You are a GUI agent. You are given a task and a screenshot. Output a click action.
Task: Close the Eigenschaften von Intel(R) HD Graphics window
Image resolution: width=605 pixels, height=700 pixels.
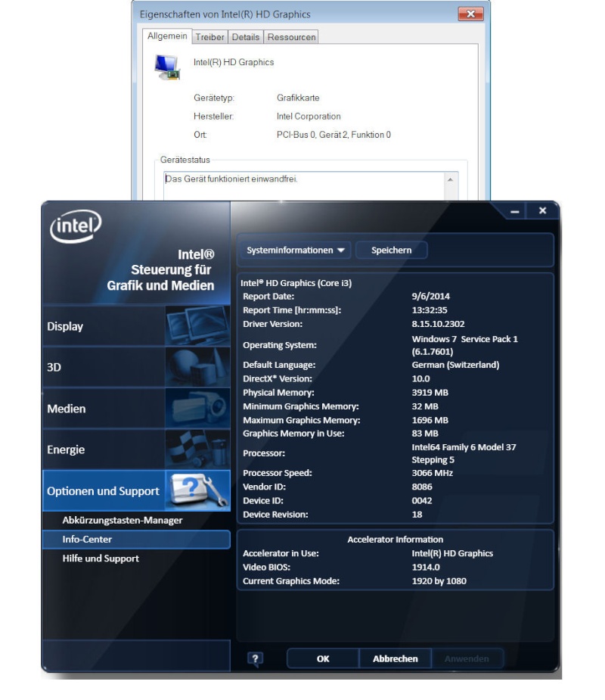[470, 14]
